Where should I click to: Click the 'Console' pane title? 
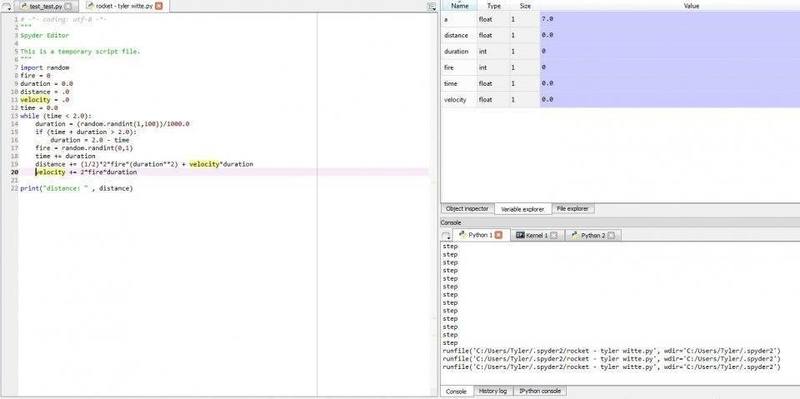coord(451,222)
